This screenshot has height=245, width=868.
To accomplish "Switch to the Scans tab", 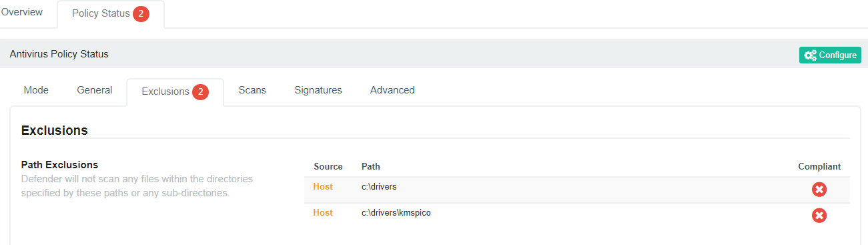I will coord(252,90).
